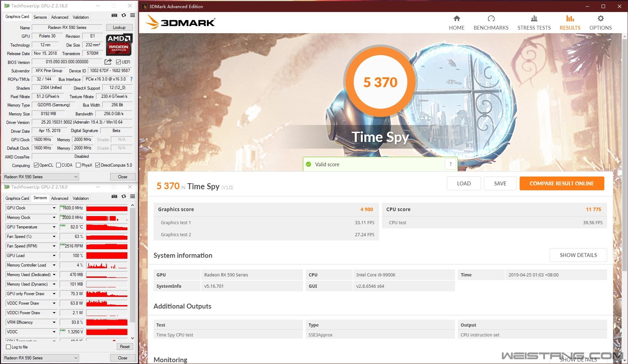Viewport: 628px width, 364px height.
Task: Click the AMD Radeon Graphics logo
Action: coord(119,44)
